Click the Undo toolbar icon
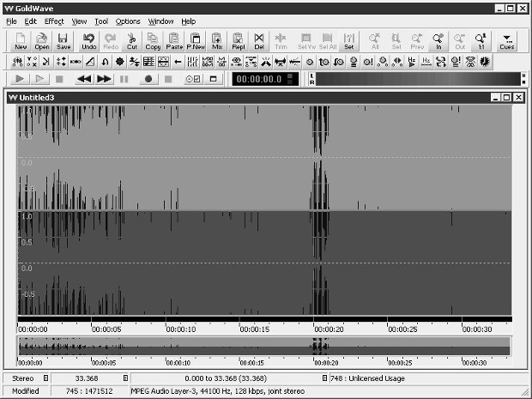 pos(89,41)
